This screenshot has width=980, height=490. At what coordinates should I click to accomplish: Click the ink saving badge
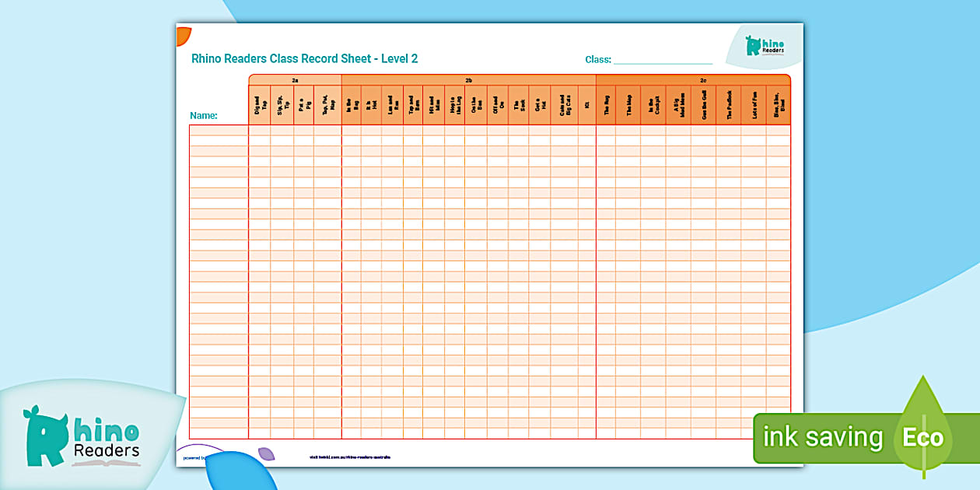pos(823,438)
